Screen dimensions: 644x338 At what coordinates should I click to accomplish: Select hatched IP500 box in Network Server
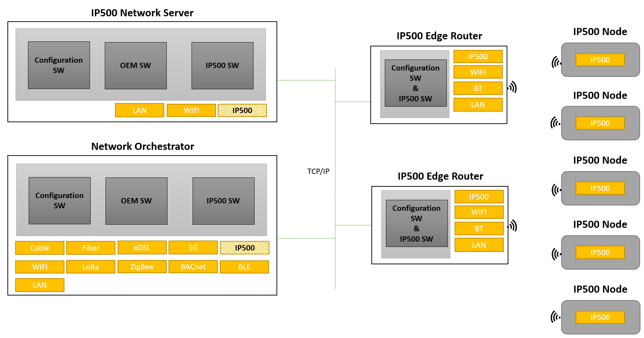tap(242, 110)
